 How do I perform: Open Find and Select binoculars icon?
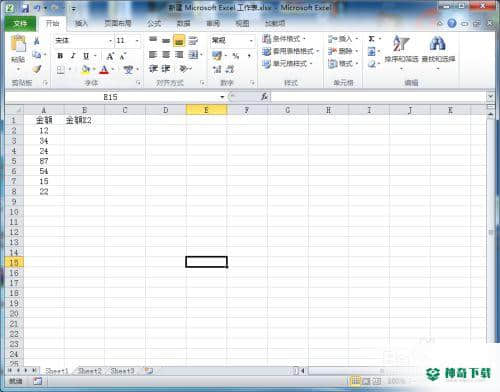[438, 50]
